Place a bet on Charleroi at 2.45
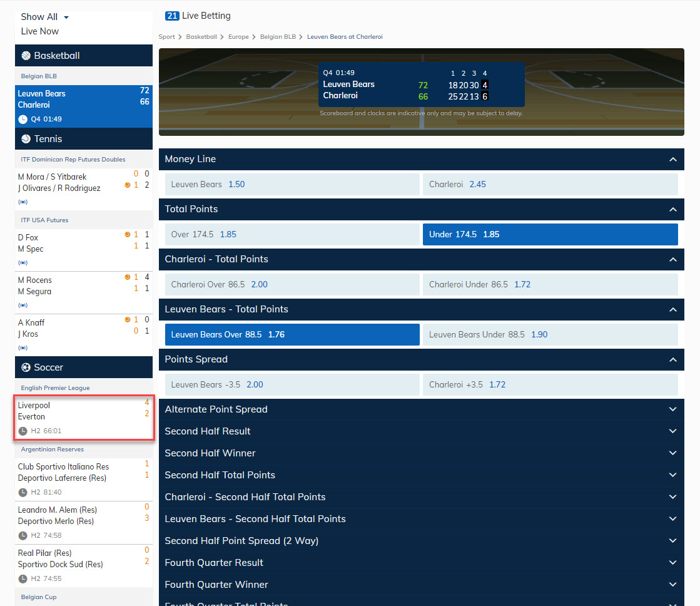Image resolution: width=700 pixels, height=606 pixels. click(550, 184)
